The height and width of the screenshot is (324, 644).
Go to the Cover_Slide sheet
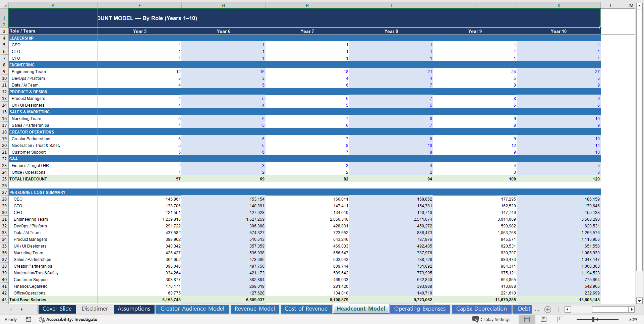tap(57, 309)
